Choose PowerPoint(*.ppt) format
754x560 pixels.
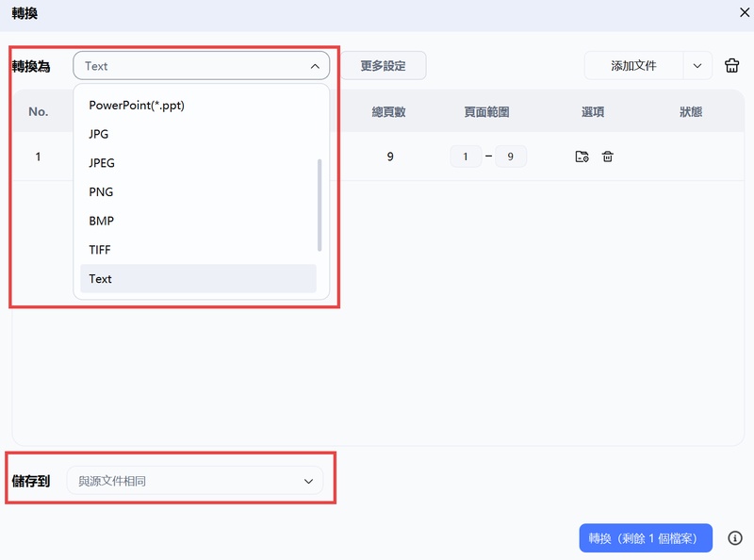tap(198, 105)
